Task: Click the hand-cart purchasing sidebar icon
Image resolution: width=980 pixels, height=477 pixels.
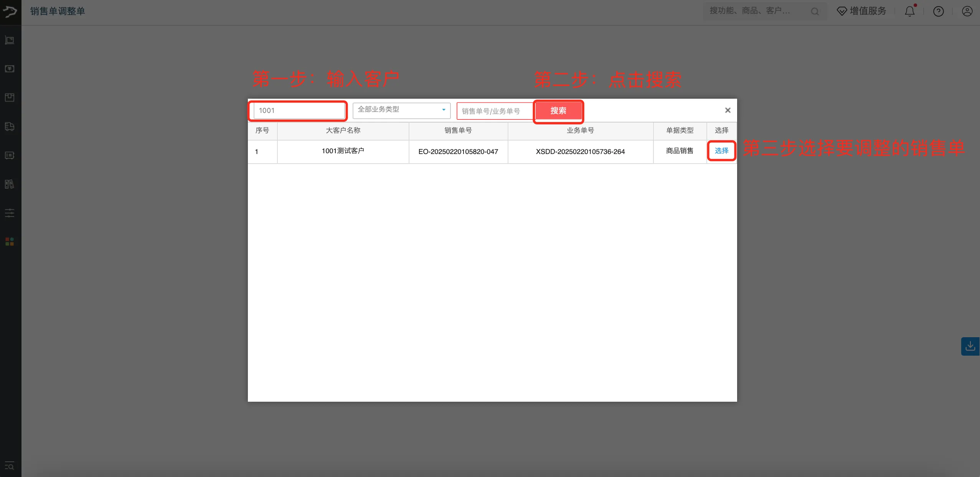Action: point(10,40)
